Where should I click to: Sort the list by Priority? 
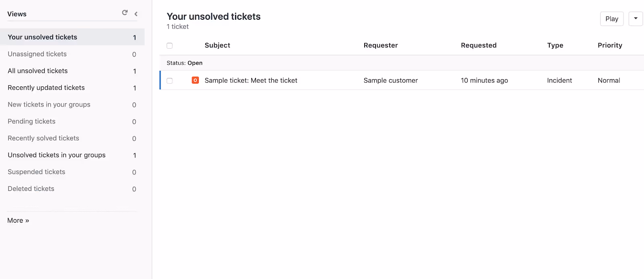[609, 45]
